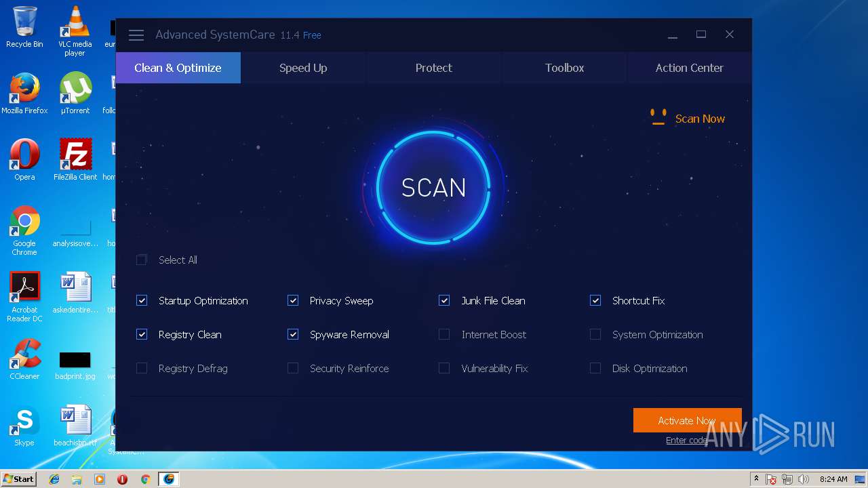This screenshot has height=488, width=868.
Task: Switch to the Toolbox tab
Action: [x=564, y=68]
